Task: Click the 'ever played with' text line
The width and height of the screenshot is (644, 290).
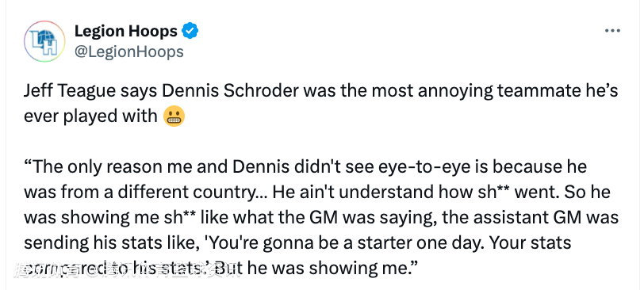Action: coord(90,116)
